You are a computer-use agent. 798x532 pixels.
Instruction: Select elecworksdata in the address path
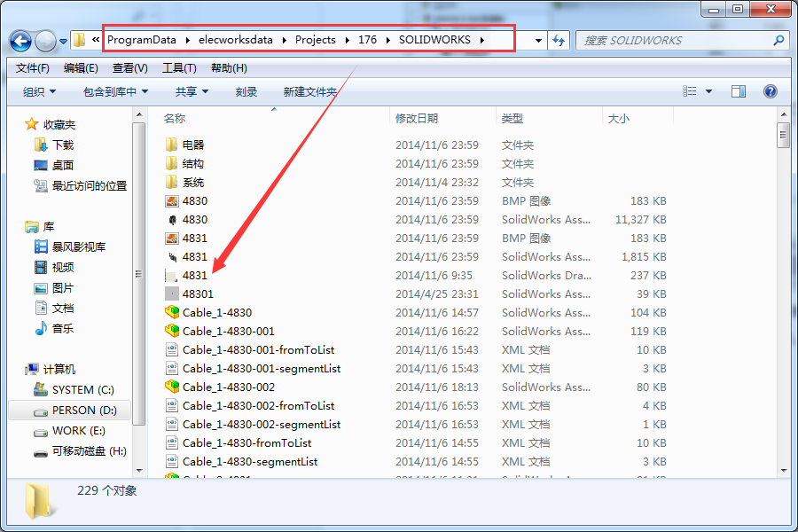[x=236, y=40]
